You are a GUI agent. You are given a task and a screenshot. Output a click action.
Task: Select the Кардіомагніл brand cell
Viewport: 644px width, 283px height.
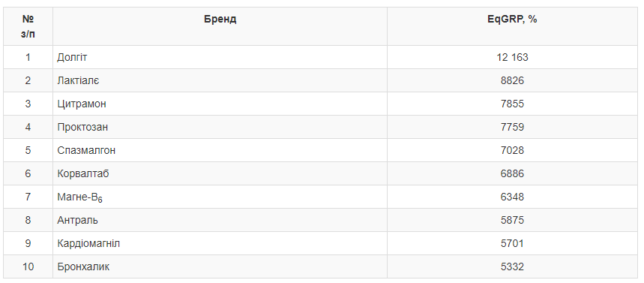(x=220, y=243)
